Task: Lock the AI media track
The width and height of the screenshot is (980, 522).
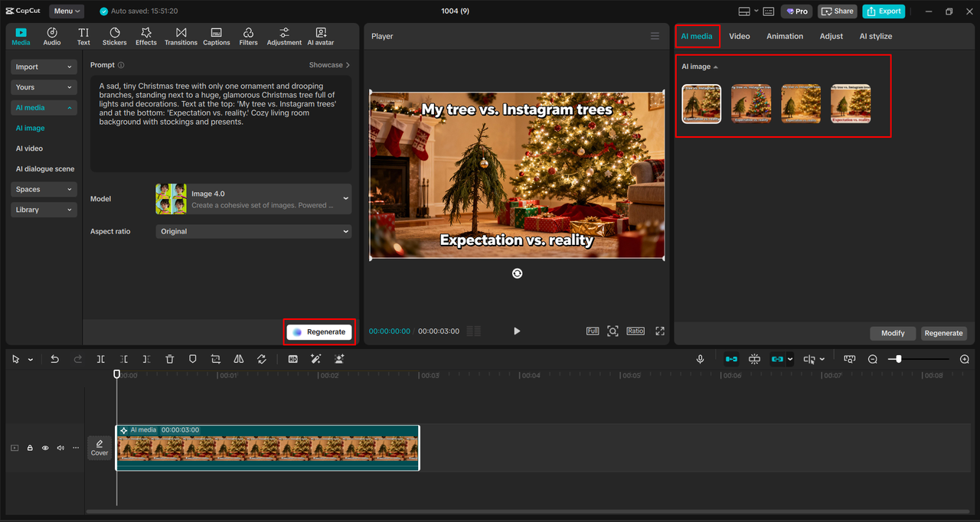Action: [29, 448]
